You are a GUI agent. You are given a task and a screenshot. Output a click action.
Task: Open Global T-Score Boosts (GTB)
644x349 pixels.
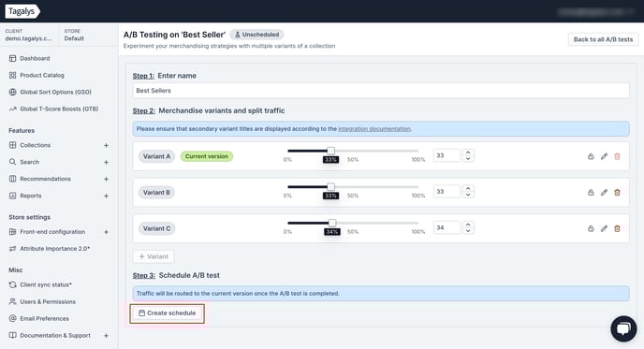pos(59,109)
